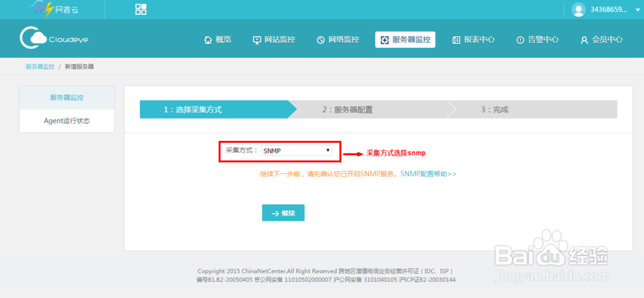The height and width of the screenshot is (298, 644).
Task: Select 服务器监控 in the left sidebar
Action: point(67,98)
